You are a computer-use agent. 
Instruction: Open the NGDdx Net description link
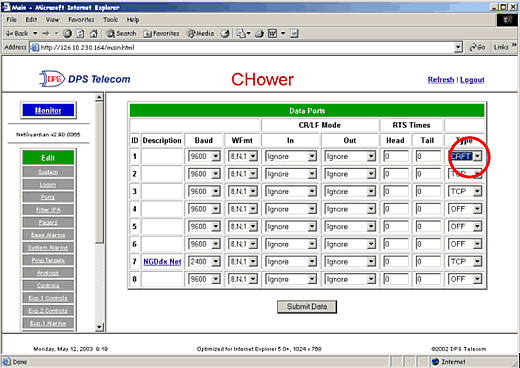click(162, 262)
